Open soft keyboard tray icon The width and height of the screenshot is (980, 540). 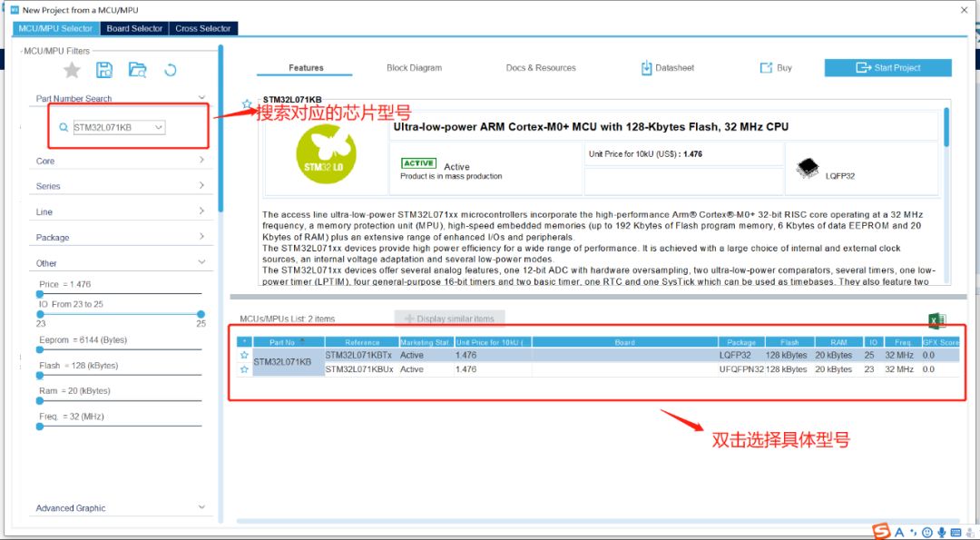[955, 533]
